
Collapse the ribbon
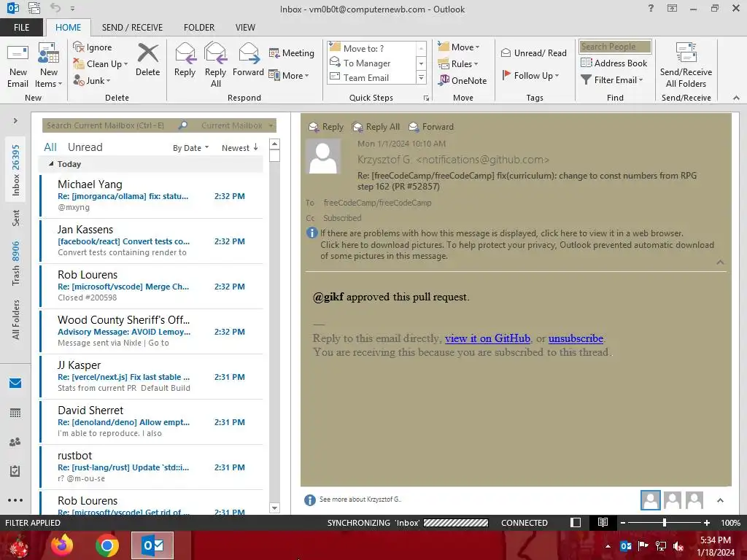click(x=736, y=98)
